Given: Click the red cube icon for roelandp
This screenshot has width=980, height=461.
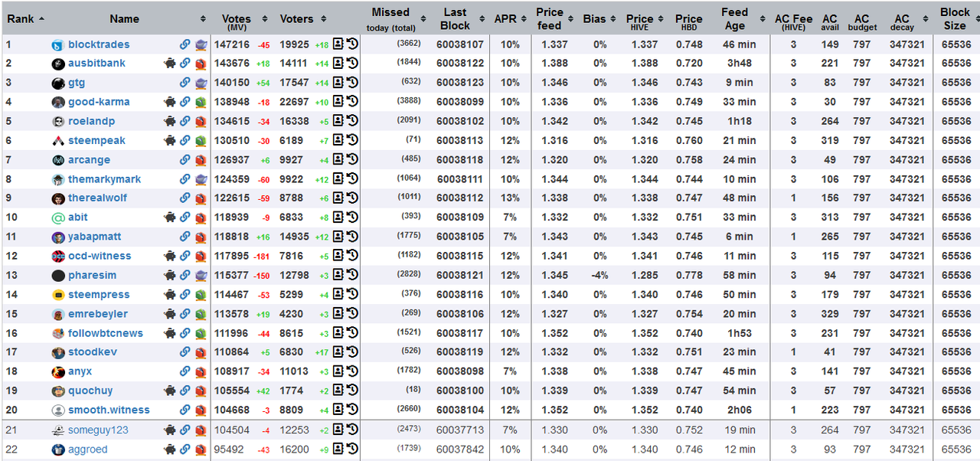Looking at the screenshot, I should [201, 121].
